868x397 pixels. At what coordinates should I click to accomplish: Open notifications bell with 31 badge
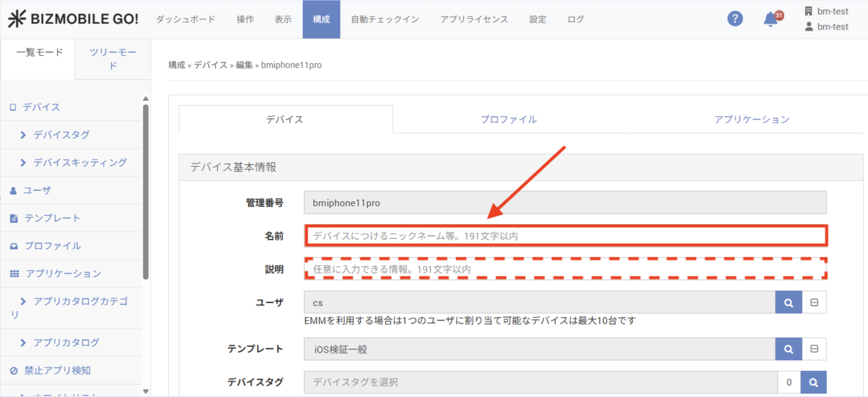pos(771,19)
